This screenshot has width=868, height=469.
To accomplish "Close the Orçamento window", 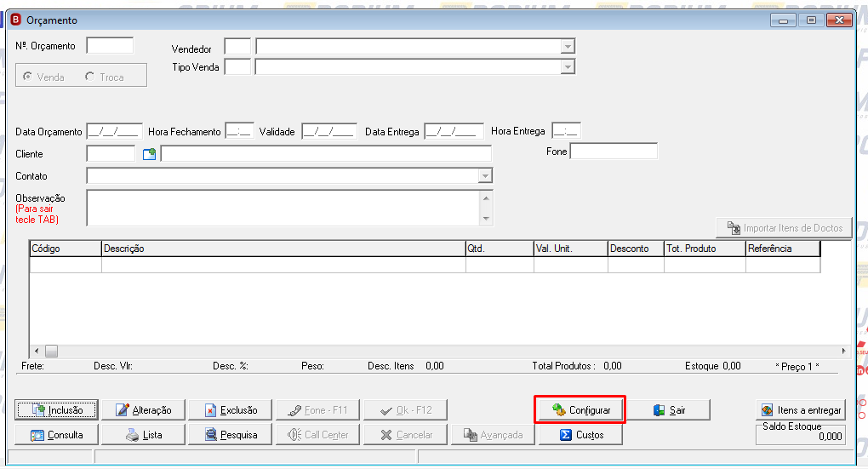I will [x=839, y=20].
